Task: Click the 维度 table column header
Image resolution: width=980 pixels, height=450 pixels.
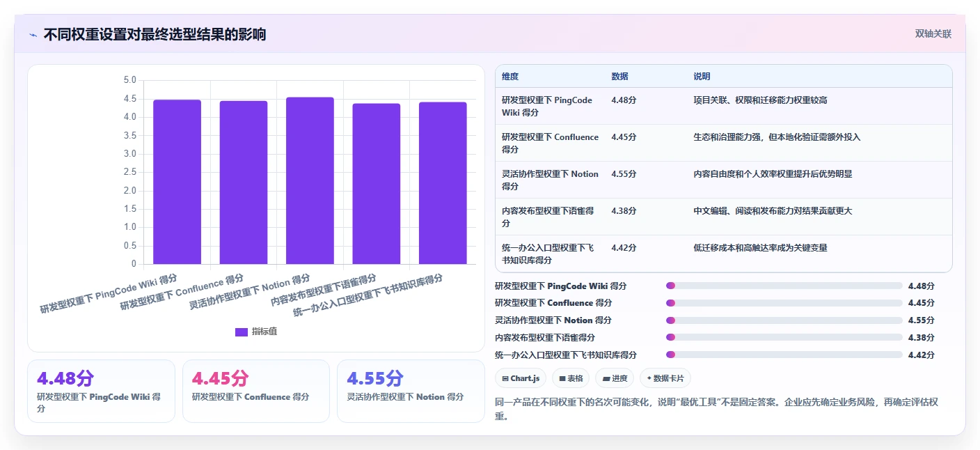Action: click(x=510, y=77)
